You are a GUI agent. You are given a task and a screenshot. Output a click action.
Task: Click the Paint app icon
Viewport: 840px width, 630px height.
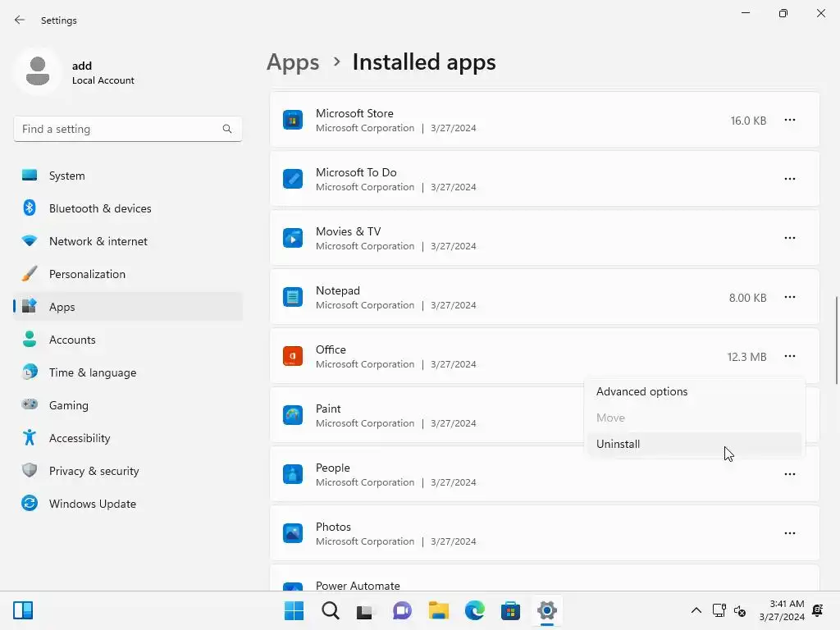pyautogui.click(x=293, y=415)
